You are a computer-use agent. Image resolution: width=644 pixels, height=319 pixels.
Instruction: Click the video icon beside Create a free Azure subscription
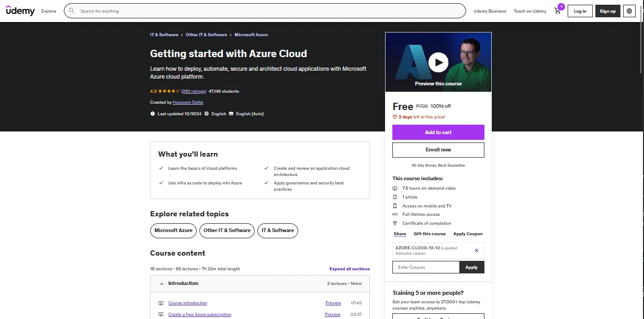tap(161, 314)
